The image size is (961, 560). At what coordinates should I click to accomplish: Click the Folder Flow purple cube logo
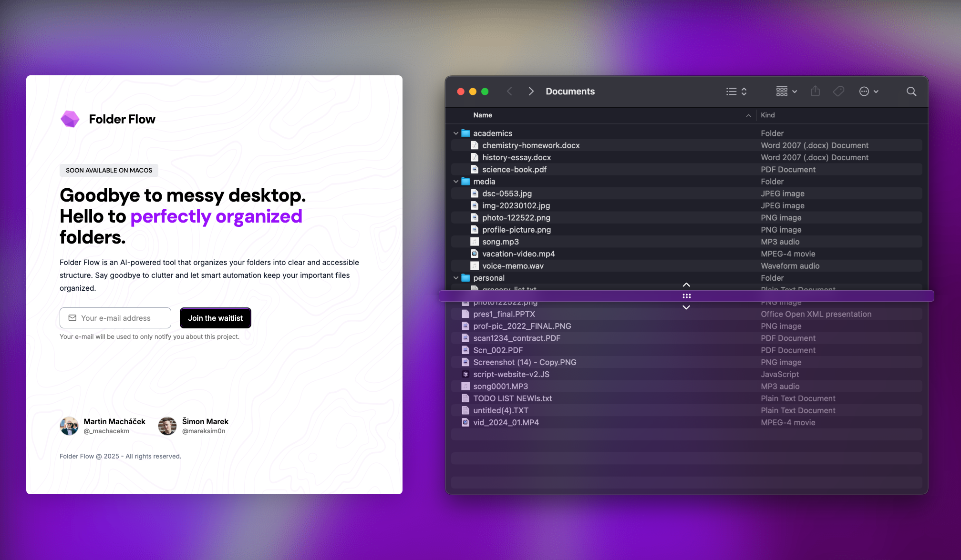pos(70,119)
